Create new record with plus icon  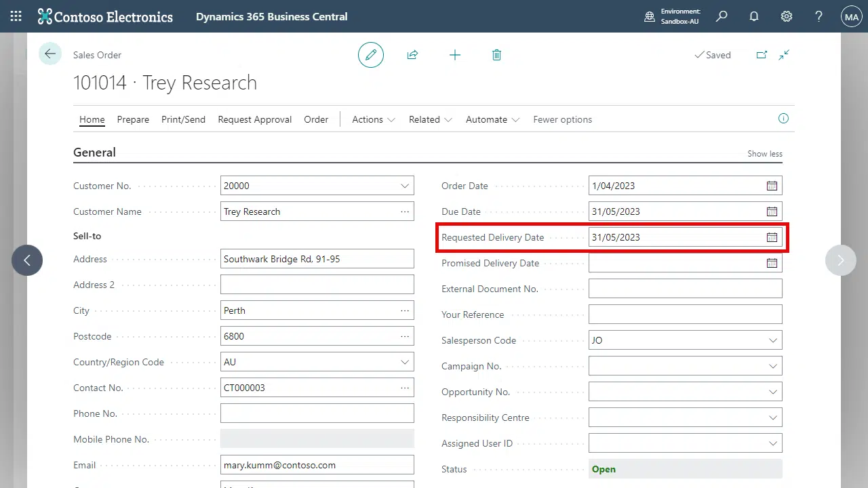[x=455, y=55]
